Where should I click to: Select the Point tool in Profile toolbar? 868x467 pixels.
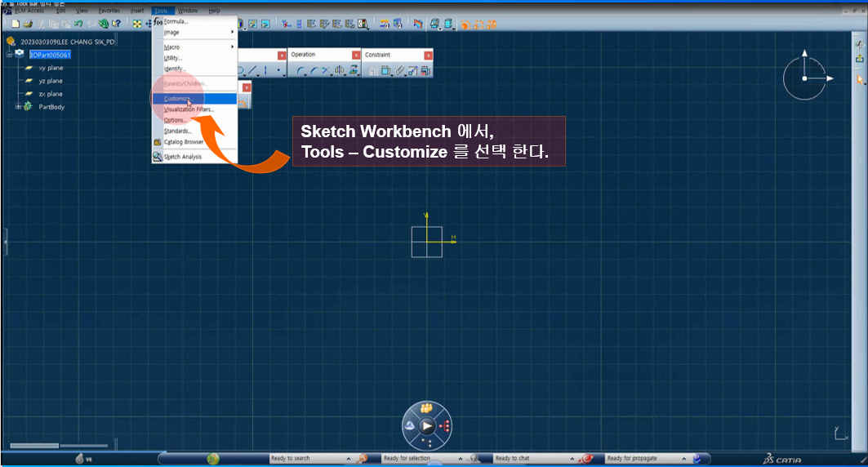coord(278,71)
